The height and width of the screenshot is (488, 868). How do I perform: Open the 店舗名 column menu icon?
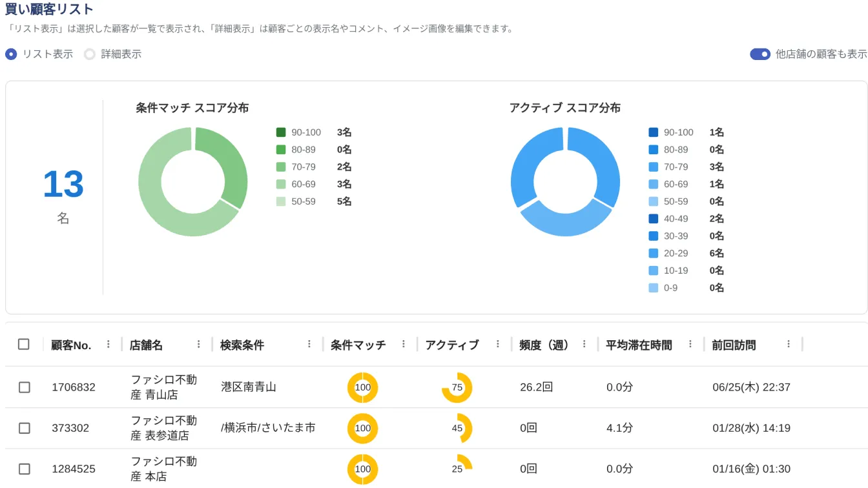tap(199, 344)
